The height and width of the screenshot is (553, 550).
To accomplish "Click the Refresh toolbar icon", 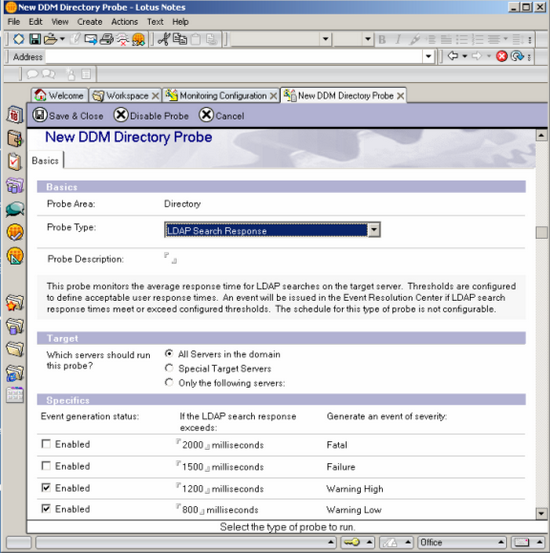I will tap(517, 56).
